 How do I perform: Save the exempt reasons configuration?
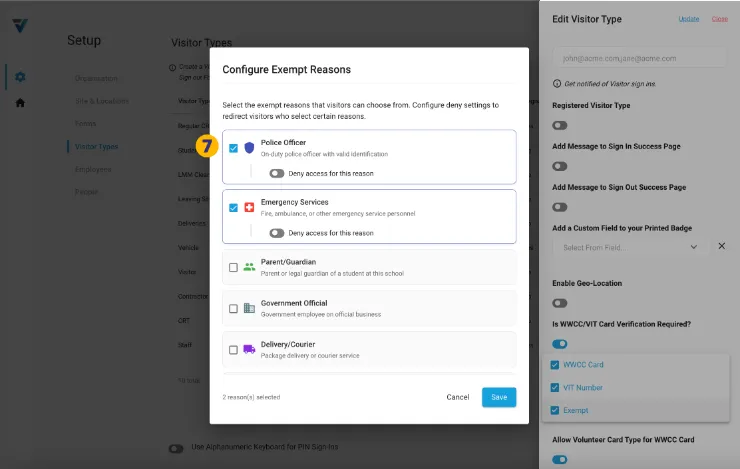(x=498, y=397)
